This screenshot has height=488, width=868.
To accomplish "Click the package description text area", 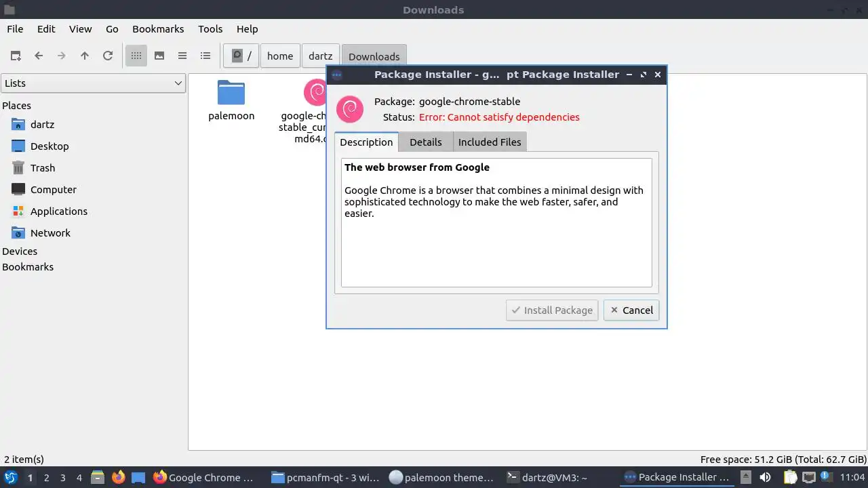I will point(496,222).
